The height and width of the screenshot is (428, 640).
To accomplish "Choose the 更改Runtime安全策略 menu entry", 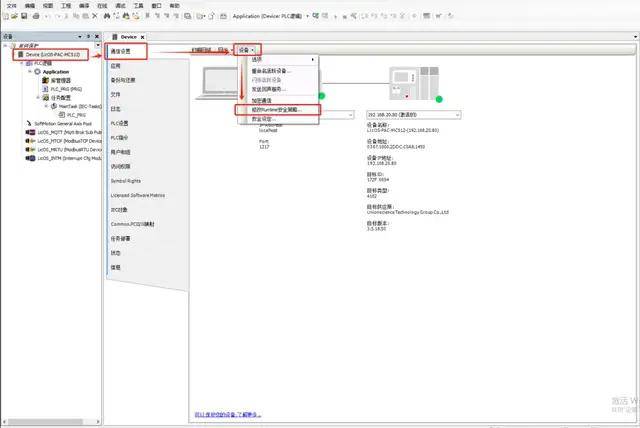I will tap(277, 109).
